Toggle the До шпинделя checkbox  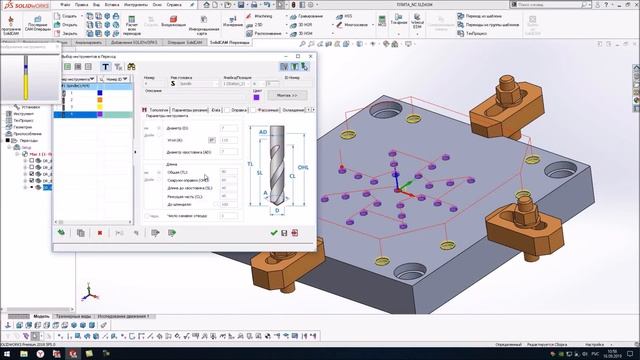click(x=216, y=204)
